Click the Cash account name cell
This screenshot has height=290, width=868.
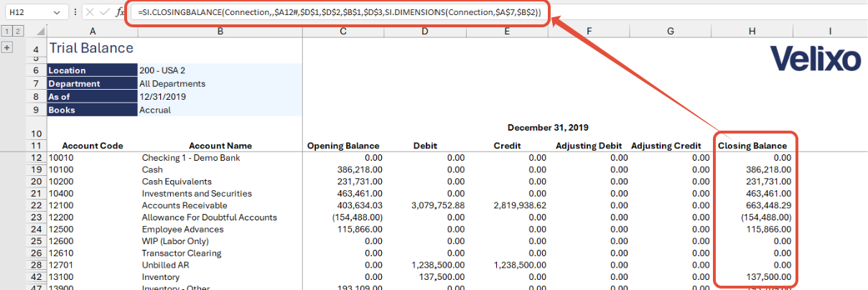(220, 169)
